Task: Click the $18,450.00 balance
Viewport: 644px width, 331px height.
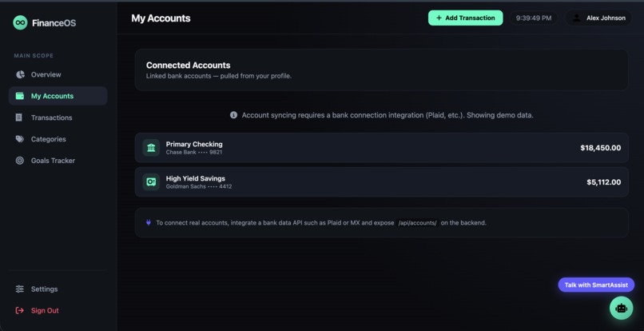Action: point(601,148)
